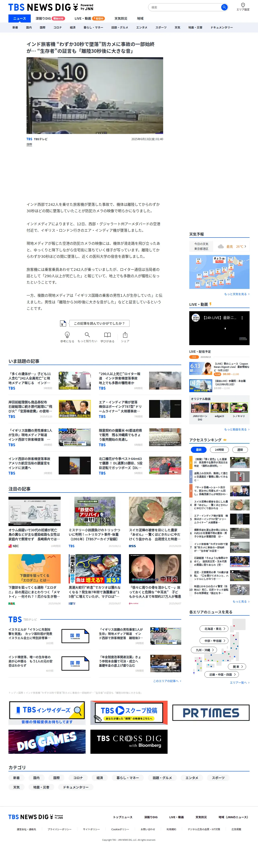
Task: Open the 地域 main tab
Action: tap(140, 18)
